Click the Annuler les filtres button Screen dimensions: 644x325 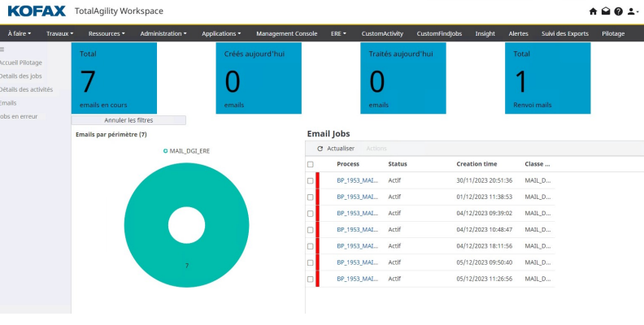coord(128,120)
